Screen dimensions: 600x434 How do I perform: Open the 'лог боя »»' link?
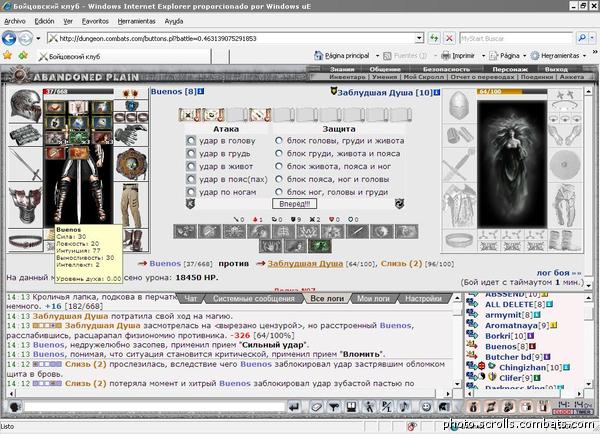tap(559, 273)
